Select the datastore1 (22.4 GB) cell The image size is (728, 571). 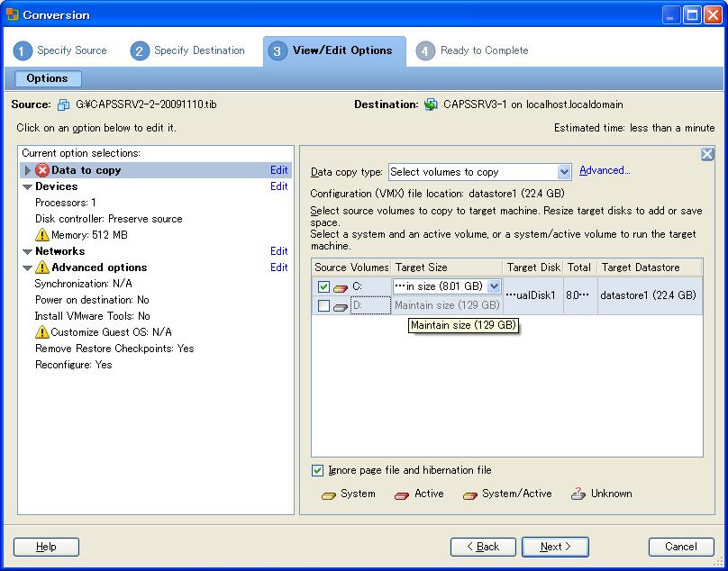point(650,295)
